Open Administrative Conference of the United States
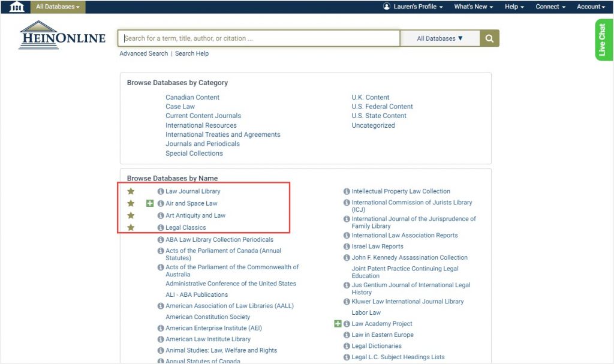 [x=231, y=284]
